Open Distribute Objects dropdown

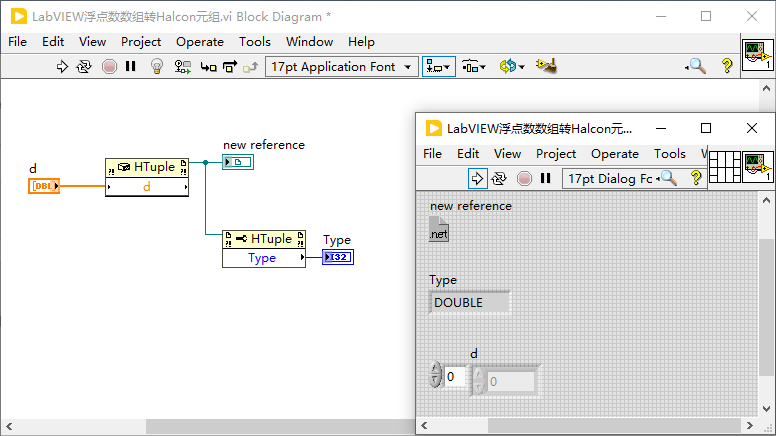click(x=474, y=66)
